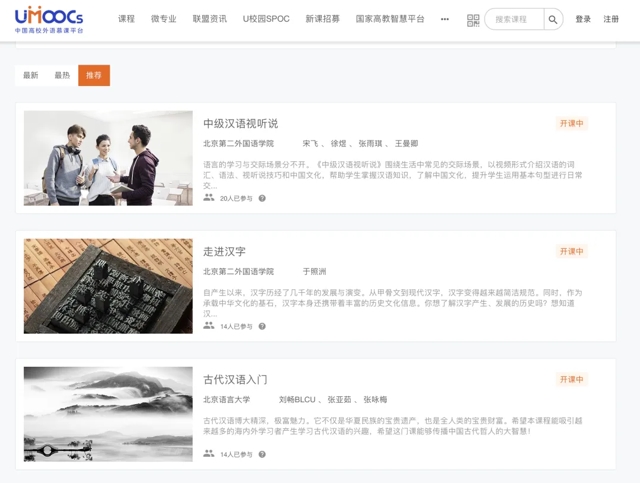Click help icon next to 20人已参与
Screen dimensions: 640x483
click(x=262, y=198)
